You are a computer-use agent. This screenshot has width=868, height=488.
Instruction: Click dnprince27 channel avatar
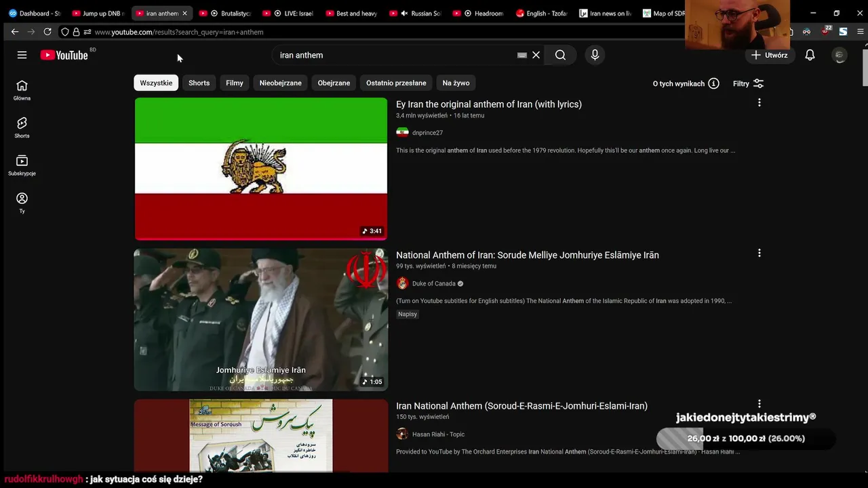pyautogui.click(x=402, y=133)
